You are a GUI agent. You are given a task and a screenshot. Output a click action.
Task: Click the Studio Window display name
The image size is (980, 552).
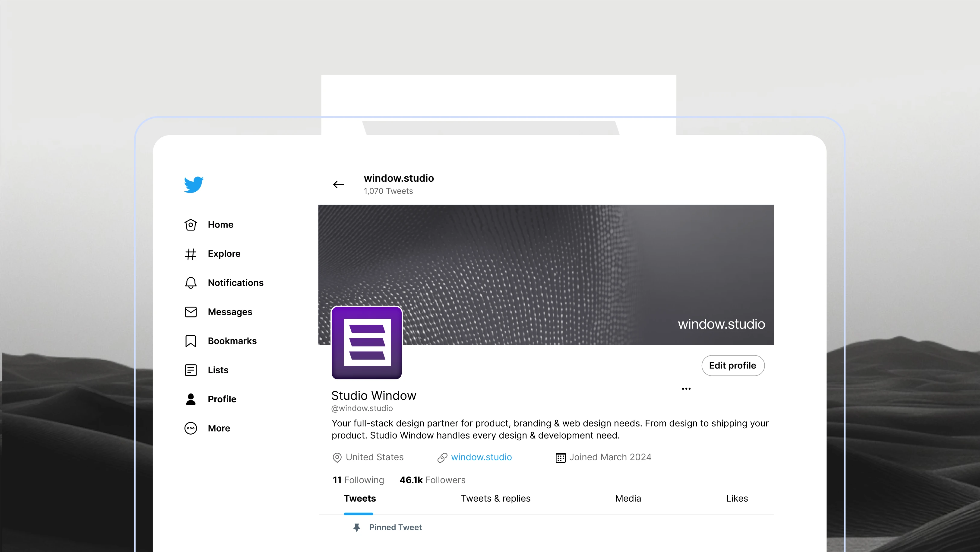374,396
